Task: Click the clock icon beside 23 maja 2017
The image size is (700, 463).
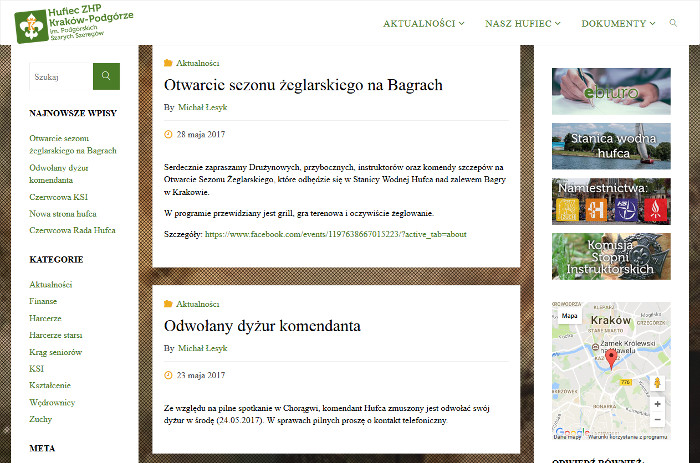Action: (x=168, y=375)
